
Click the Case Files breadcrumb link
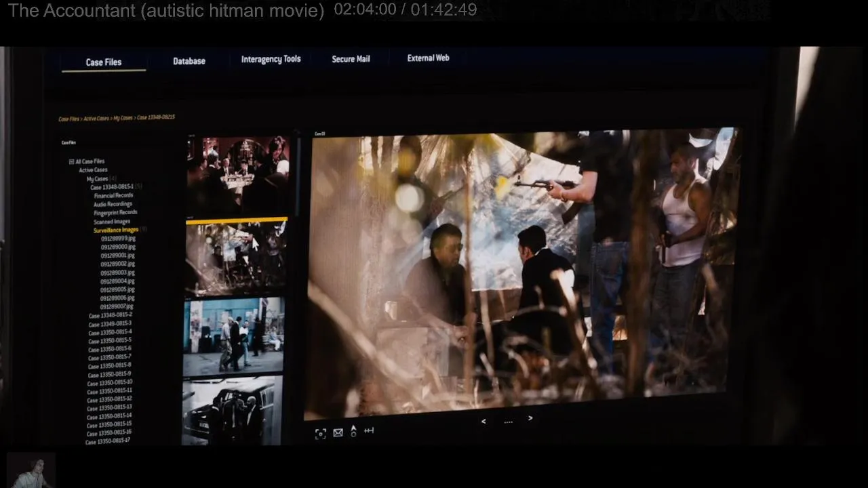point(68,119)
